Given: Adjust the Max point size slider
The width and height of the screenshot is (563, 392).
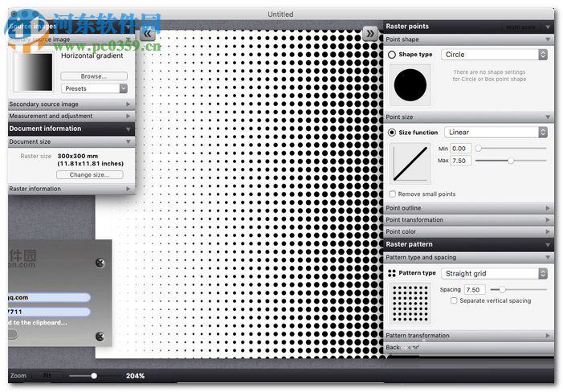Looking at the screenshot, I should [x=511, y=161].
